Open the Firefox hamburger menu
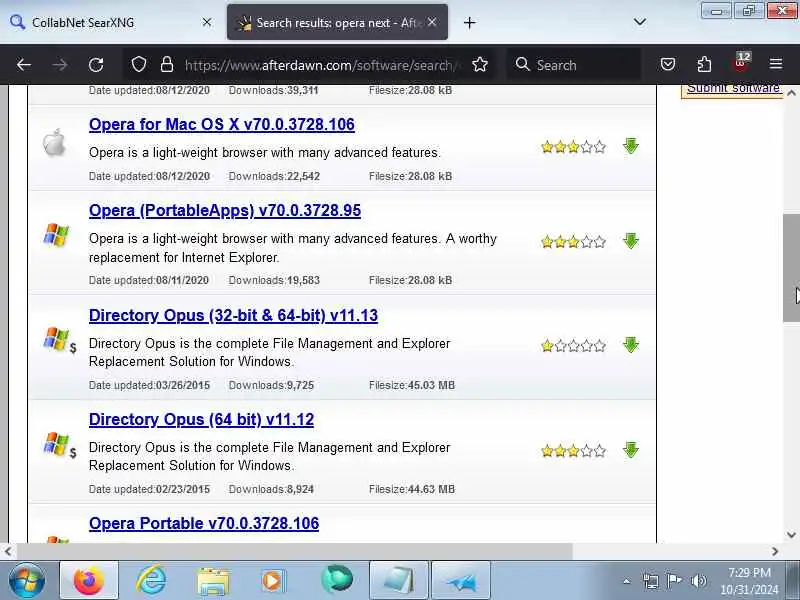 click(776, 64)
